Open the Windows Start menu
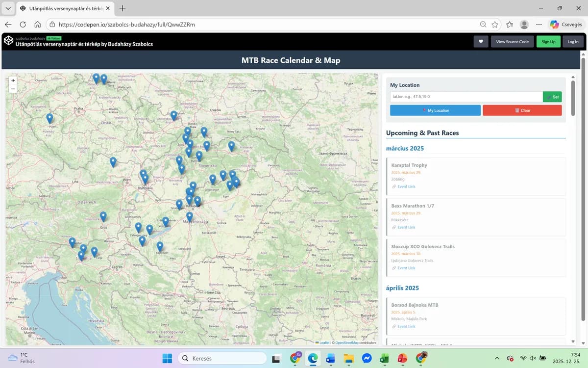The height and width of the screenshot is (368, 588). pos(167,358)
